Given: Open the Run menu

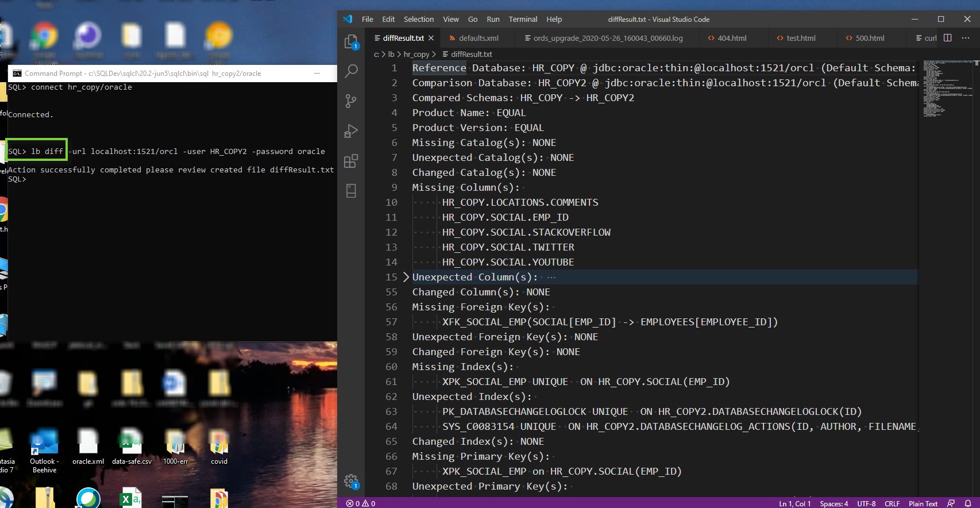Looking at the screenshot, I should tap(493, 19).
